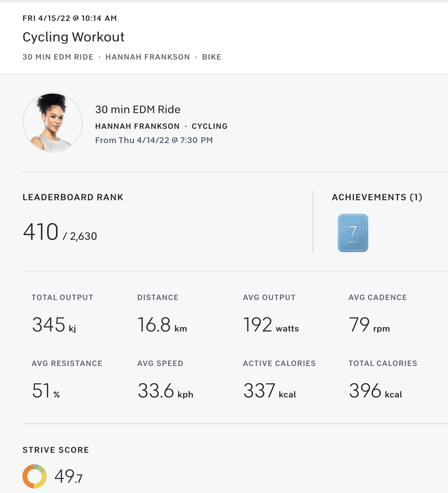Click the BIKE label in the header

pyautogui.click(x=212, y=57)
